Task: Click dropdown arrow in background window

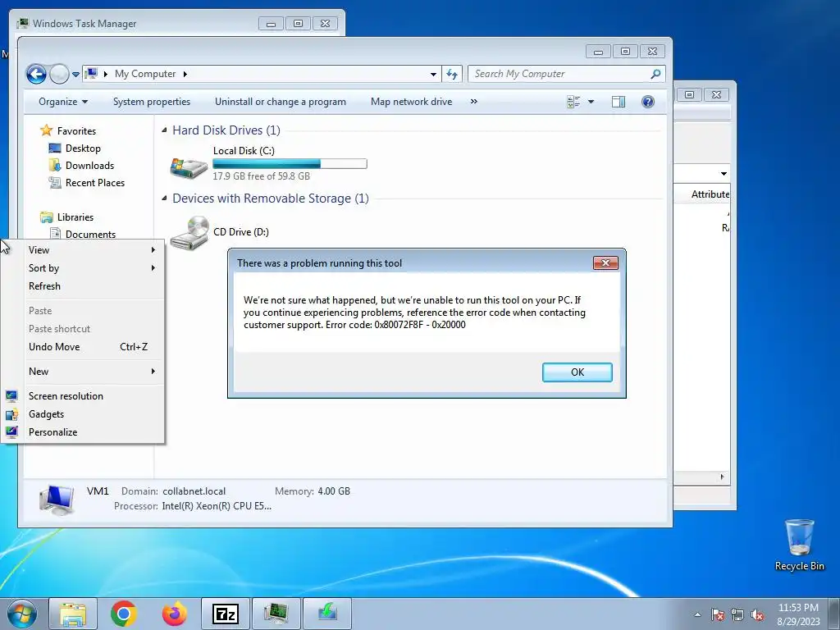Action: pyautogui.click(x=724, y=174)
